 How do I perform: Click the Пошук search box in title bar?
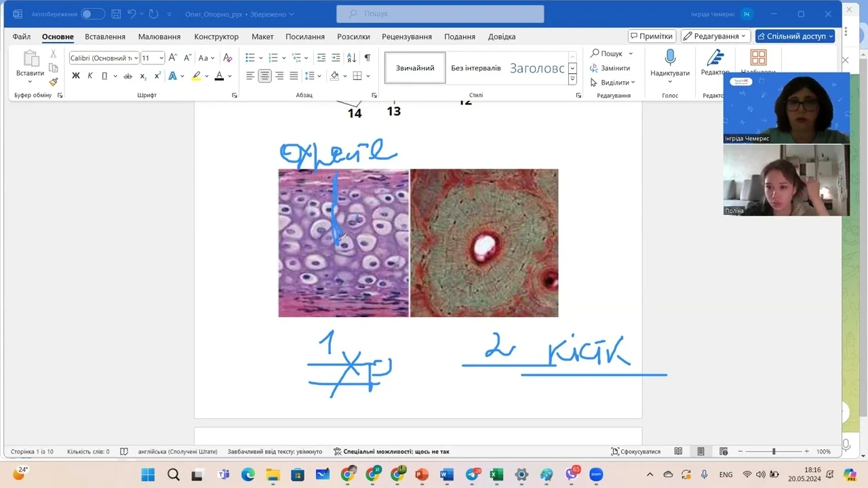pos(440,14)
